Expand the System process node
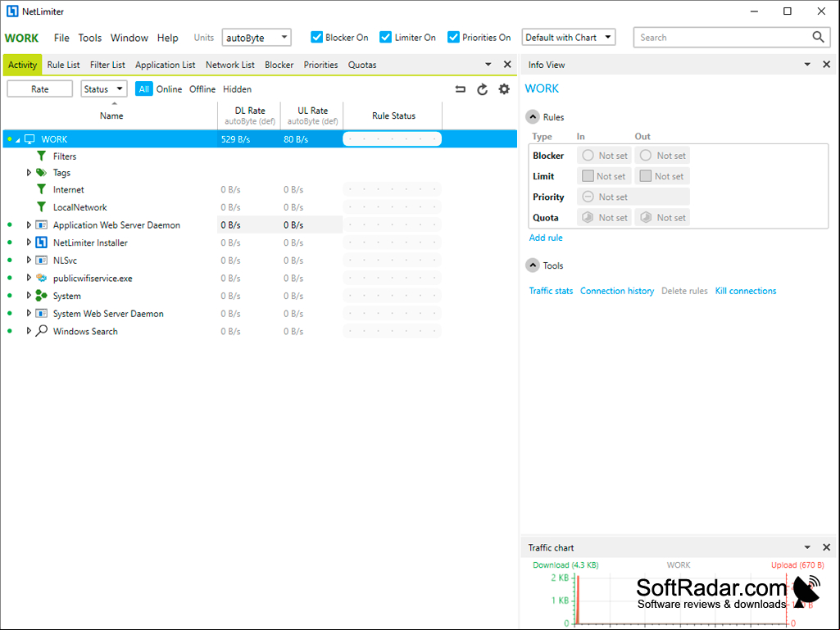 [29, 295]
